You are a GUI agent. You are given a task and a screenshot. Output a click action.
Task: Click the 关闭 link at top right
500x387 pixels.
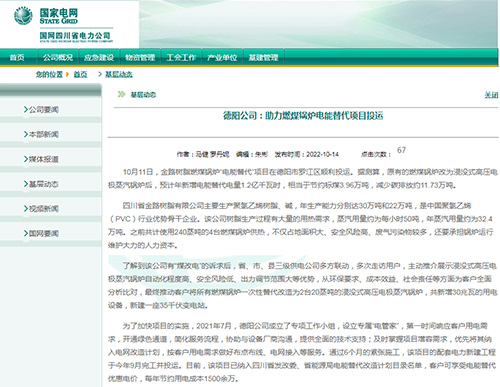pyautogui.click(x=491, y=95)
